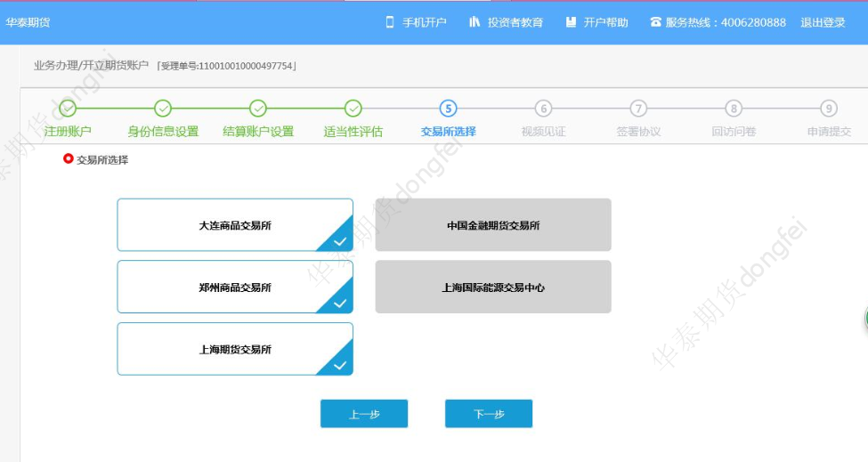Select the 上海国际能源交易中心 option
Image resolution: width=868 pixels, height=462 pixels.
pos(493,287)
